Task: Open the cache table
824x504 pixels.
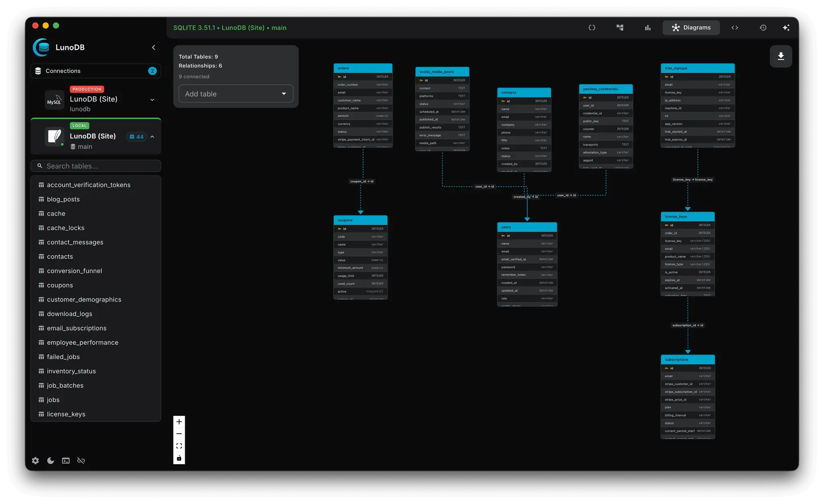Action: coord(96,214)
